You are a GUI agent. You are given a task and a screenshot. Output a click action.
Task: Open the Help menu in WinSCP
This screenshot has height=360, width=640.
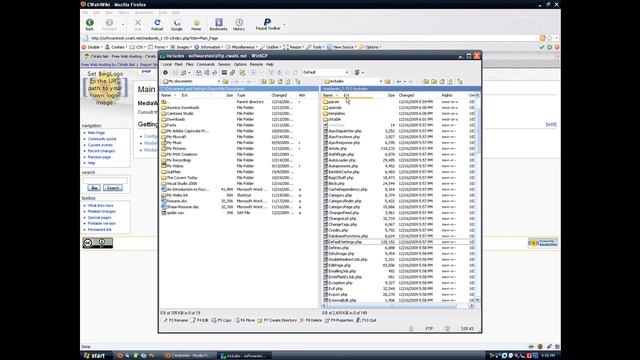[269, 64]
